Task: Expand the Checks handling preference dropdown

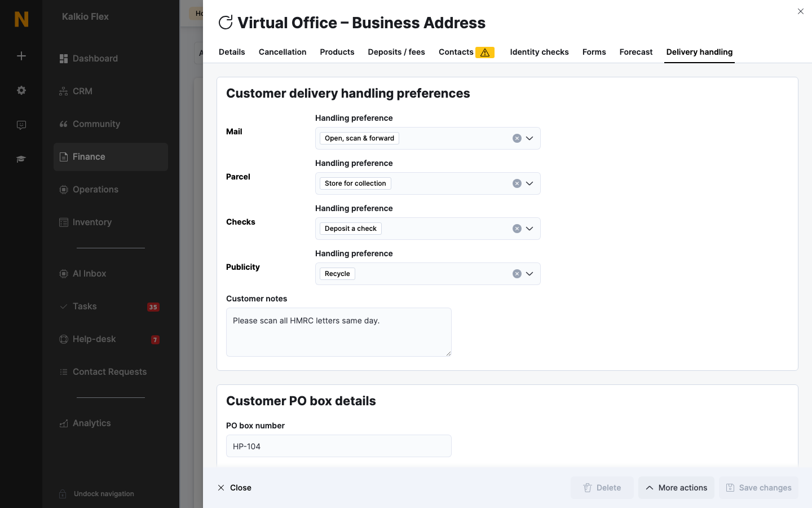Action: click(529, 229)
